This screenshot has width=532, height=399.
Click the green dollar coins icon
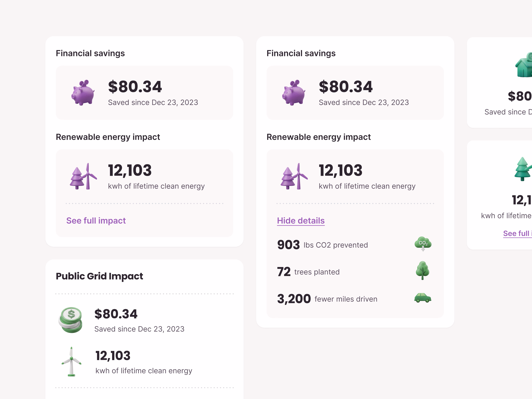(x=71, y=320)
